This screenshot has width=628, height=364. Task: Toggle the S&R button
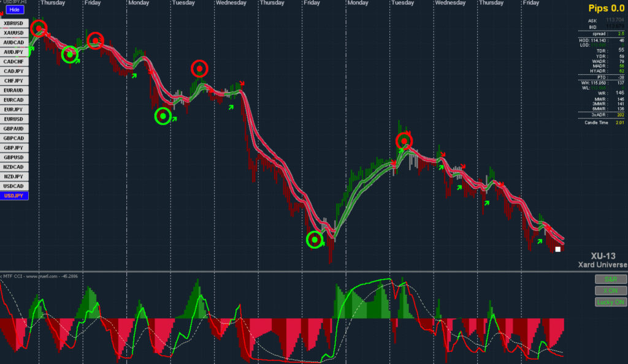[610, 279]
